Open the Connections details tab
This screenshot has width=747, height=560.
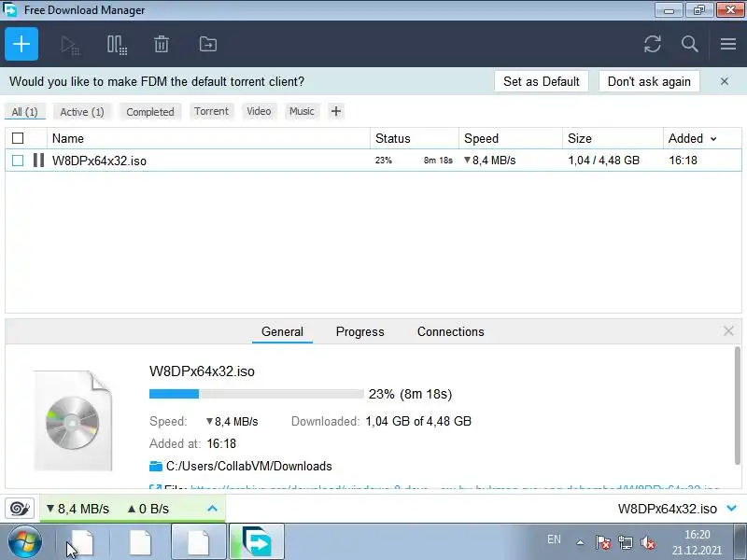click(451, 332)
